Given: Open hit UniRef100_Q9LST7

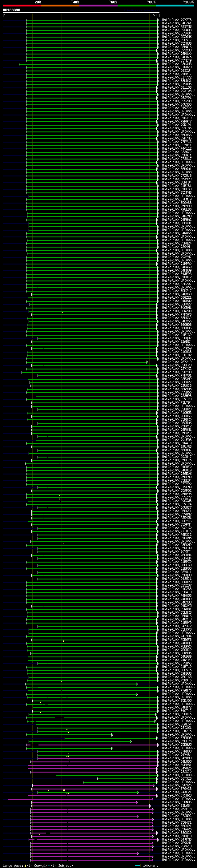Looking at the screenshot, I should [x=176, y=40].
